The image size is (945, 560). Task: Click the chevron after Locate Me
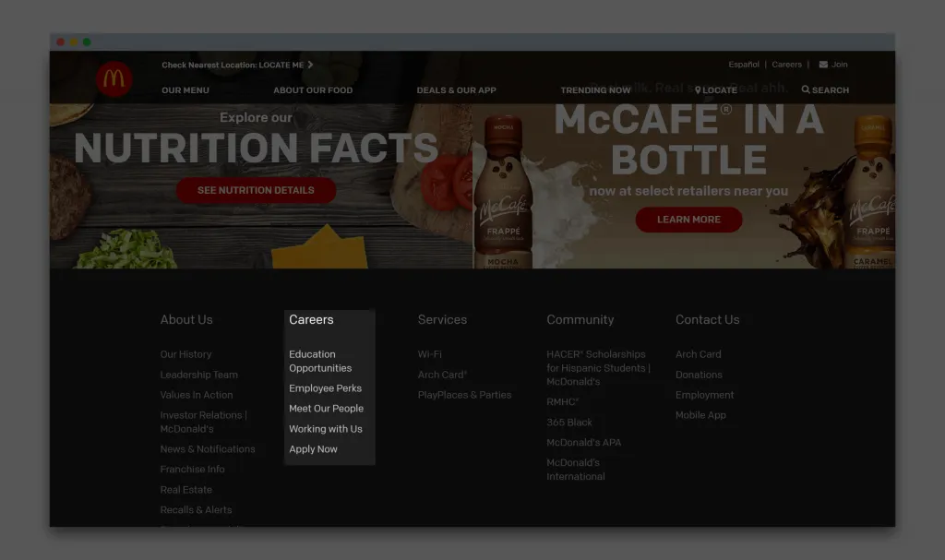pyautogui.click(x=310, y=65)
